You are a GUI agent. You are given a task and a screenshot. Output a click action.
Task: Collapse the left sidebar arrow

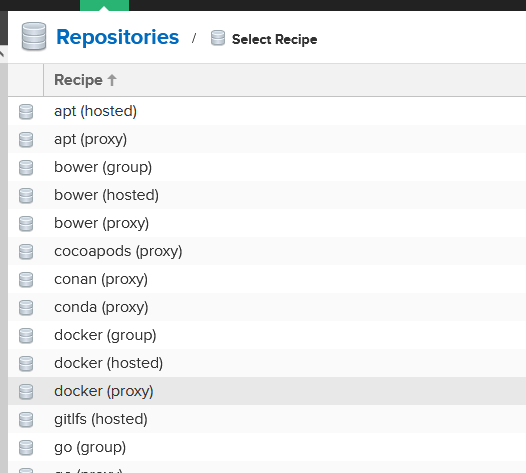pyautogui.click(x=2, y=54)
